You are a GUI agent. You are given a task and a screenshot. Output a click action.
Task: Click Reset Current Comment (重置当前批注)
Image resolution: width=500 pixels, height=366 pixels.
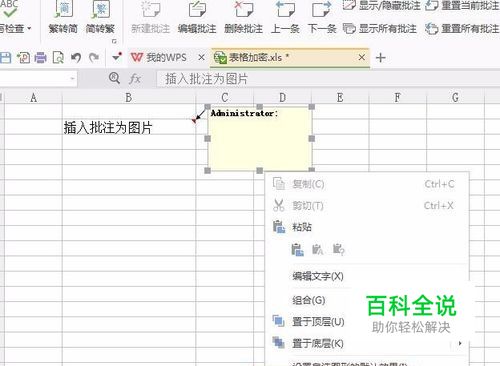coord(462,5)
